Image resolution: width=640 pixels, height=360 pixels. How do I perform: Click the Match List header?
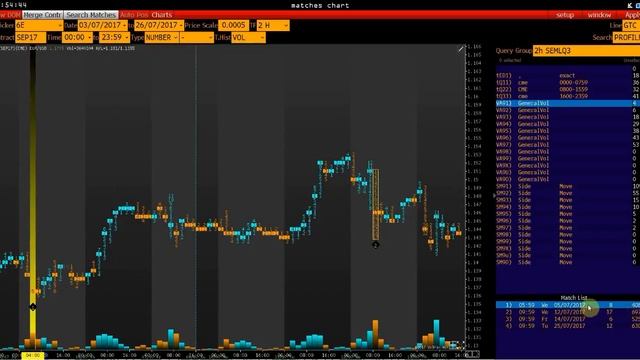[574, 298]
